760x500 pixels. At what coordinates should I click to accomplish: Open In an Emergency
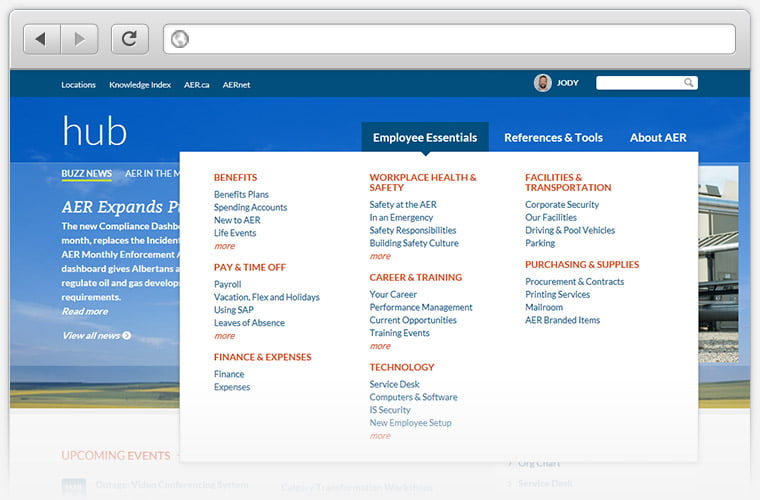coord(401,218)
